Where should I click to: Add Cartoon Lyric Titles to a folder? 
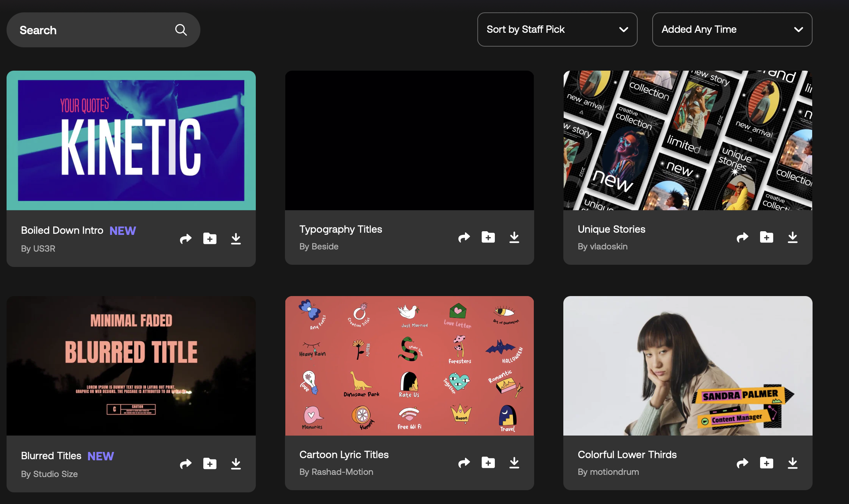point(488,463)
